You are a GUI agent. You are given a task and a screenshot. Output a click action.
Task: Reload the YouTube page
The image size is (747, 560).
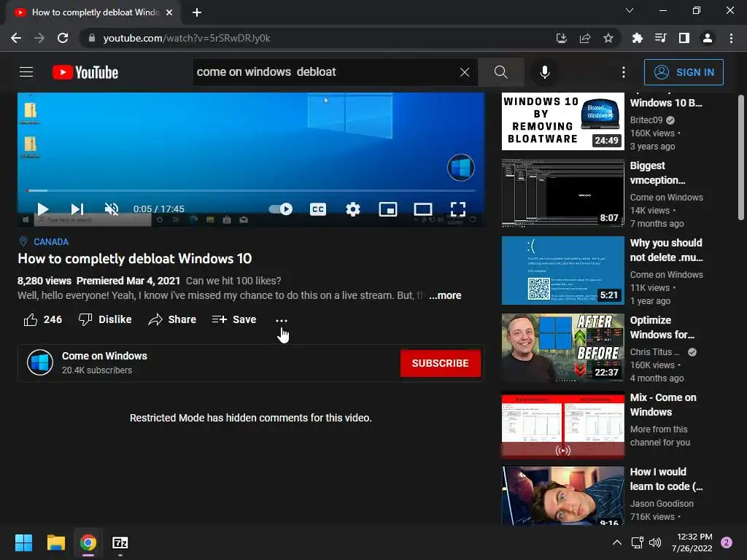[63, 38]
